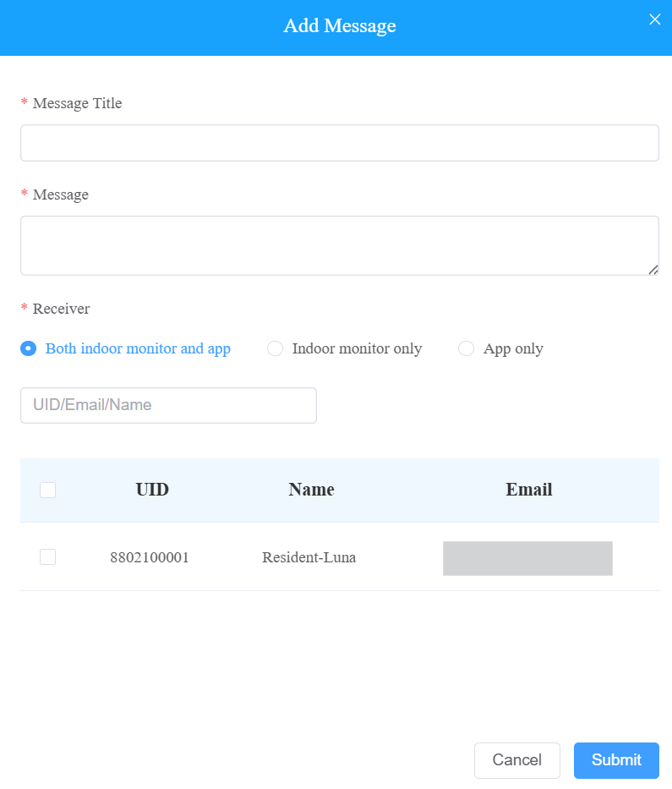Check the box for Resident-Luna row
This screenshot has width=672, height=789.
(x=48, y=557)
